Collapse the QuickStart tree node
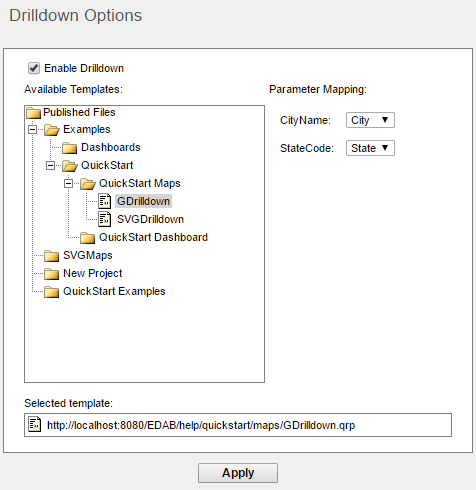The height and width of the screenshot is (490, 476). pos(50,165)
